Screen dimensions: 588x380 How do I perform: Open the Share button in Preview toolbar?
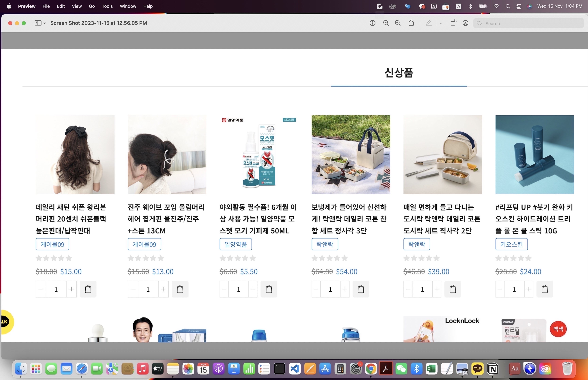(x=411, y=23)
